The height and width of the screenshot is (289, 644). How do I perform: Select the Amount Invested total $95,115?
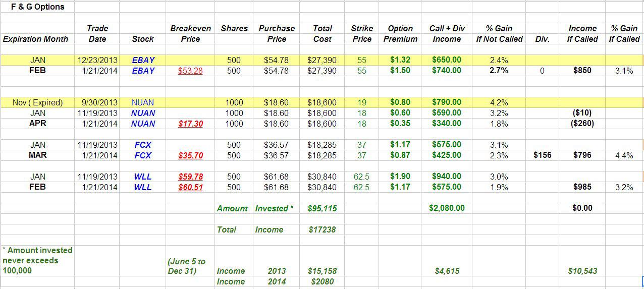point(323,208)
